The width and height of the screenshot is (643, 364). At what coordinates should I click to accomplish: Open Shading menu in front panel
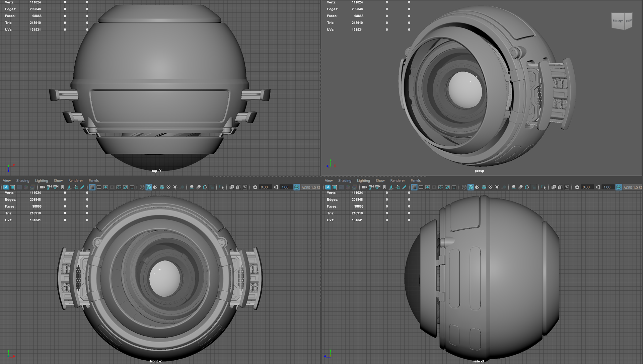(x=23, y=180)
